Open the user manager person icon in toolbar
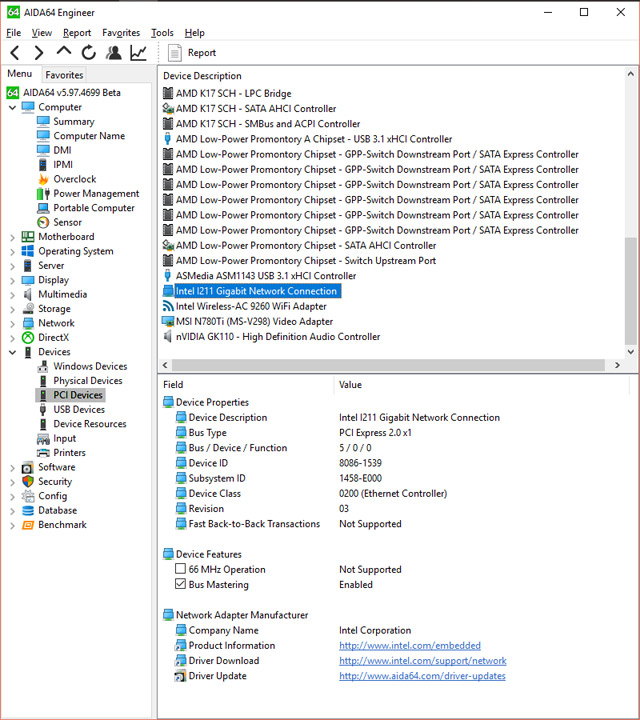The image size is (640, 720). click(x=113, y=53)
